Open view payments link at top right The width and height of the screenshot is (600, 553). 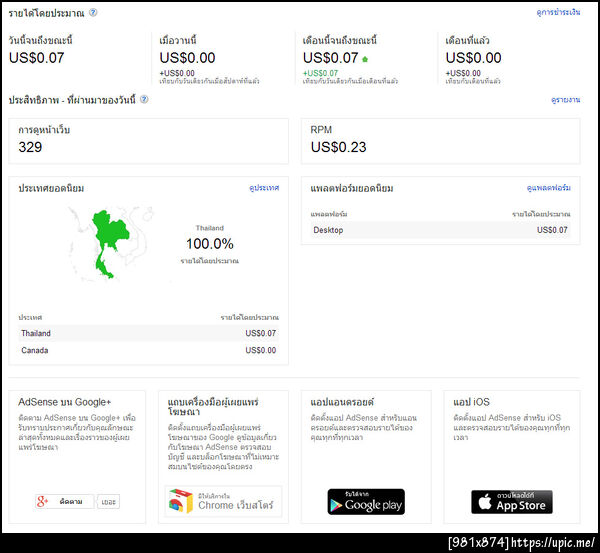(558, 13)
